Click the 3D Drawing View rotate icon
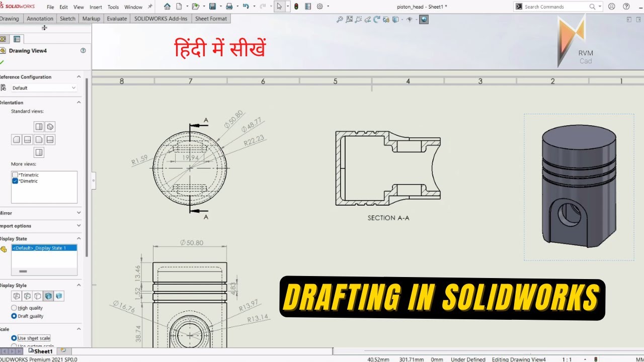This screenshot has width=644, height=362. click(377, 20)
